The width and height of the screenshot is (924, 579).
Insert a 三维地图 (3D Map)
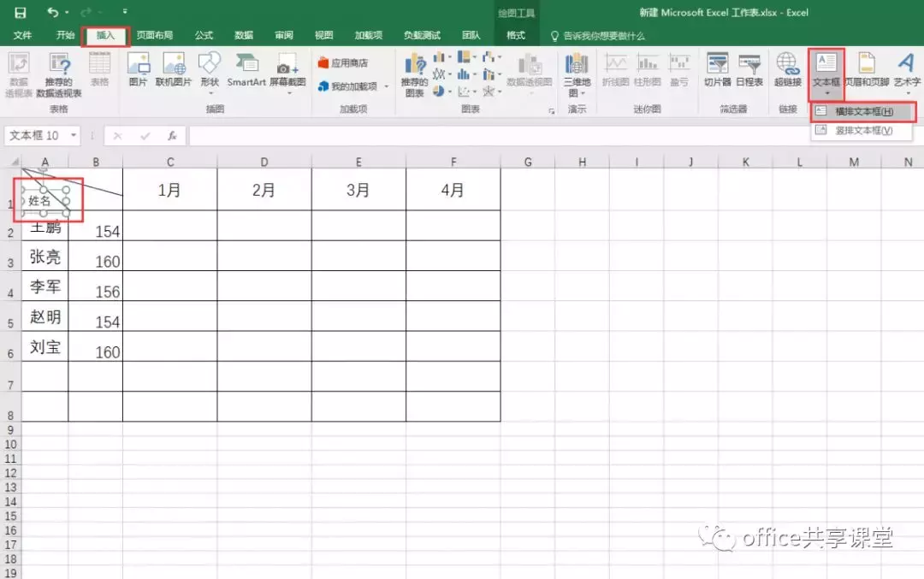[577, 75]
